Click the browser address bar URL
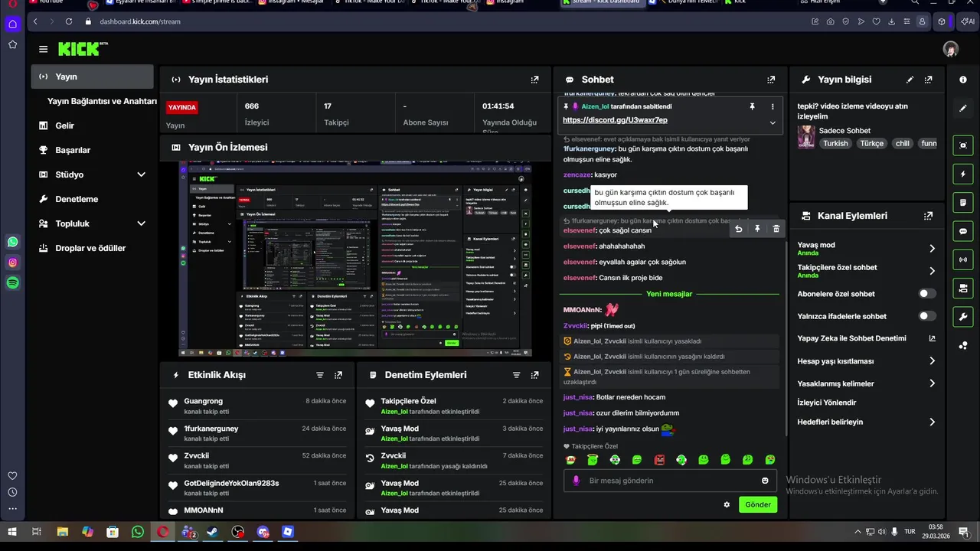The width and height of the screenshot is (980, 551). [x=140, y=21]
